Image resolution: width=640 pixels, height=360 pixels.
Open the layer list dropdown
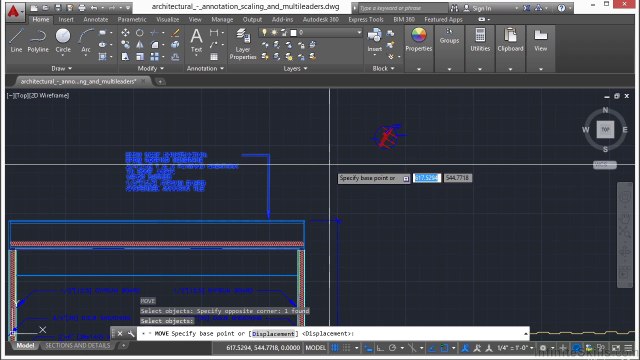coord(359,32)
